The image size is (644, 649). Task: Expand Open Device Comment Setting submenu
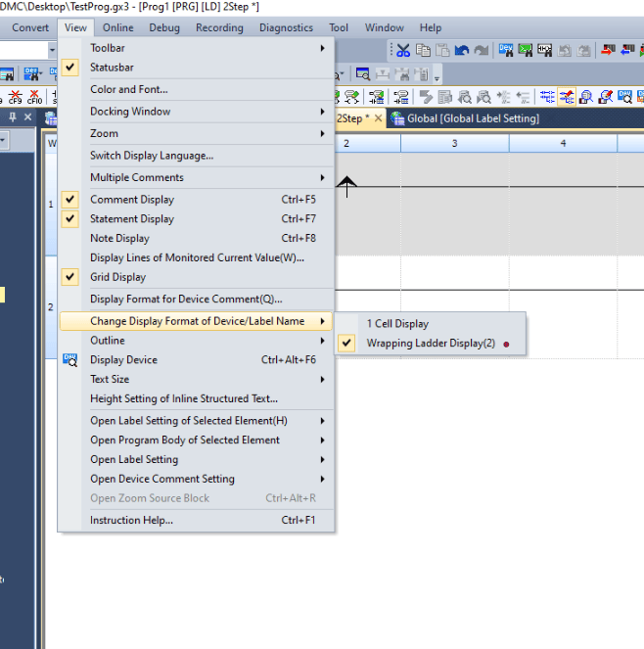click(196, 480)
